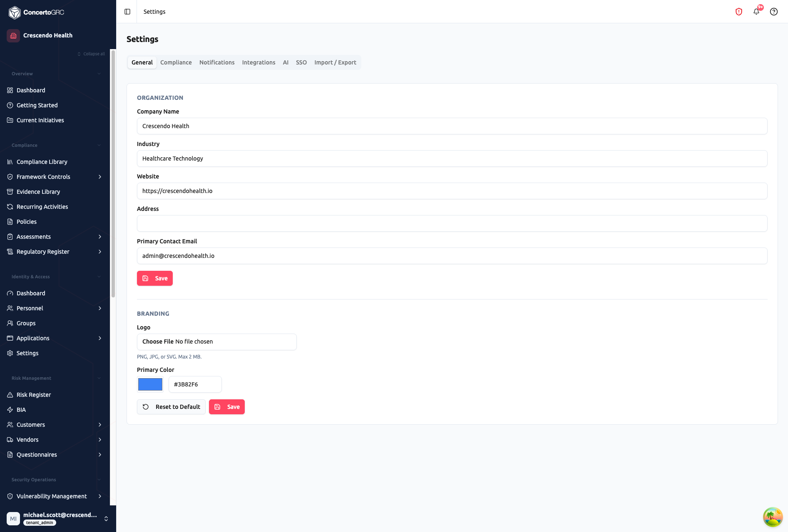This screenshot has height=532, width=788.
Task: Click the BIA lightning icon
Action: (10, 410)
